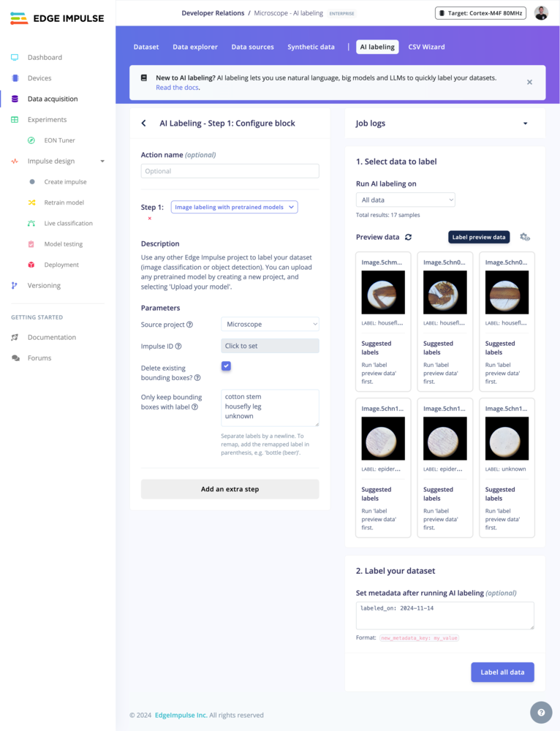Click the Dashboard monitor icon
Viewport: 560px width, 731px height.
pos(15,57)
